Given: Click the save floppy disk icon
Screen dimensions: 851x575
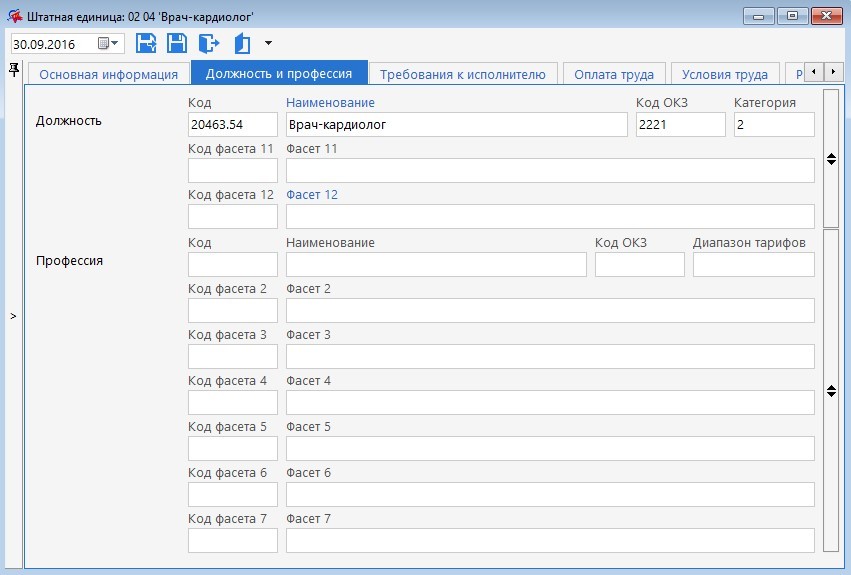Looking at the screenshot, I should [x=176, y=43].
